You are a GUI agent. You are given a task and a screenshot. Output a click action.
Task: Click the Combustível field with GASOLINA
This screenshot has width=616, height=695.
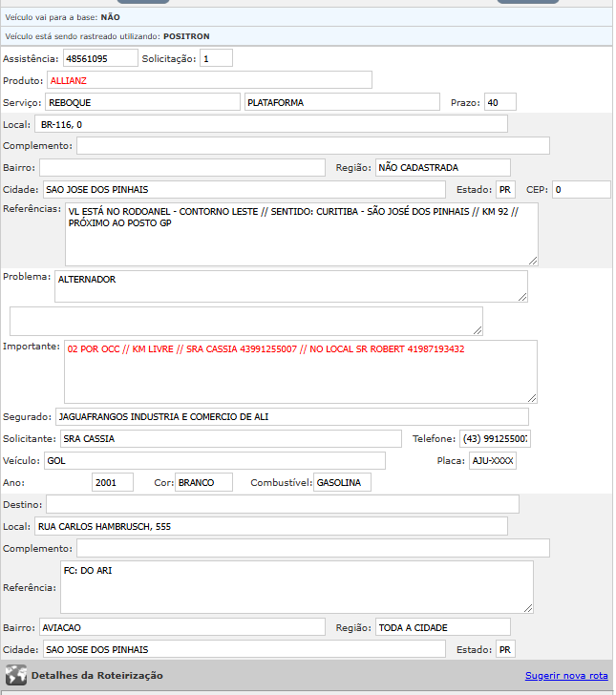(x=342, y=482)
